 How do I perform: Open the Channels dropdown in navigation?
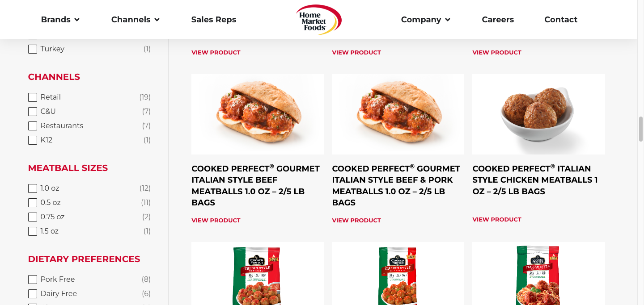(136, 20)
